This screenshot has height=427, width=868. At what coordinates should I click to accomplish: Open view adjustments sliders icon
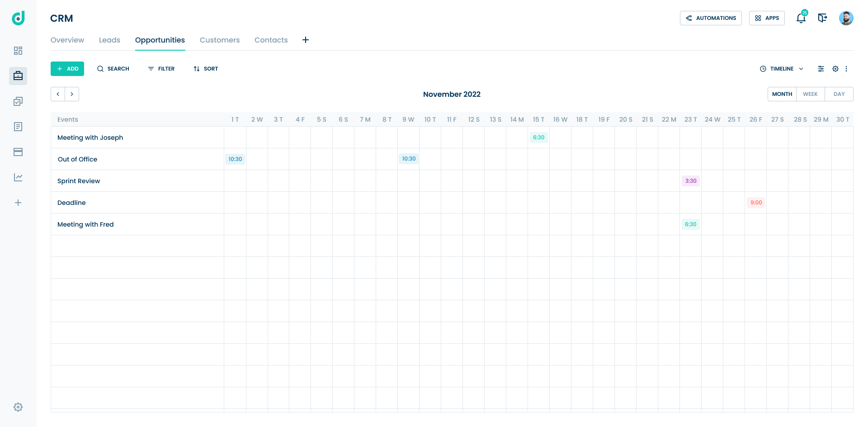(x=821, y=69)
